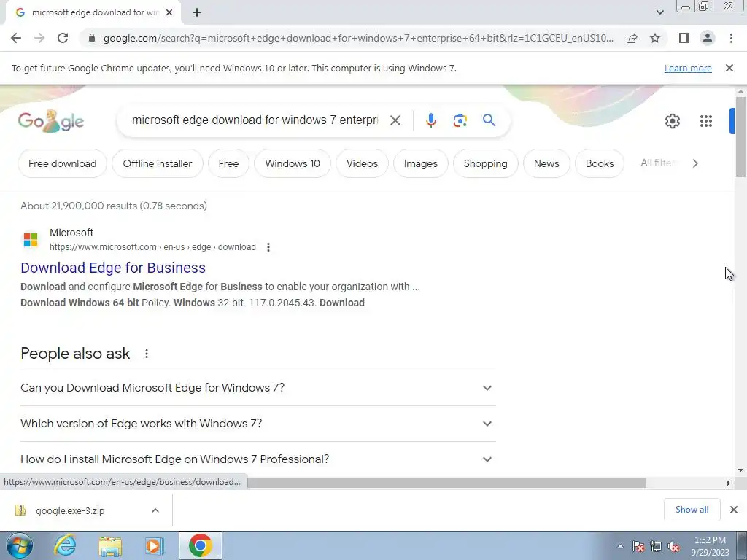Switch to Videos results
The image size is (747, 560).
[362, 163]
